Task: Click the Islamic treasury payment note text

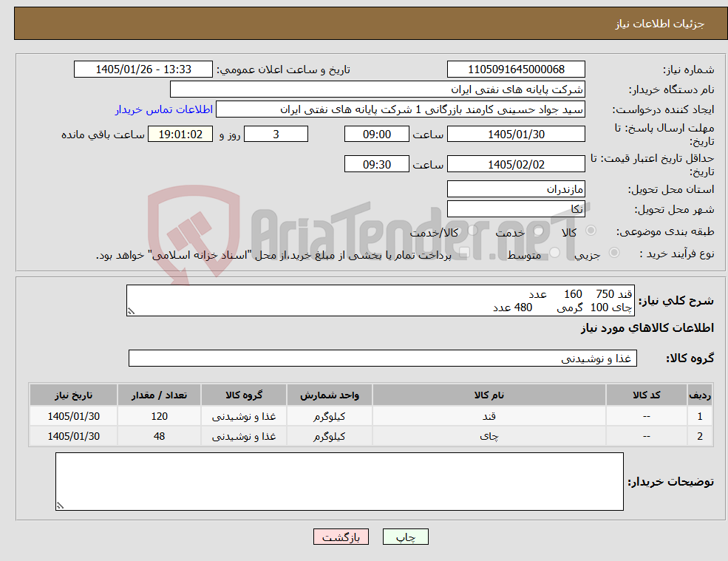Action: pos(273,255)
